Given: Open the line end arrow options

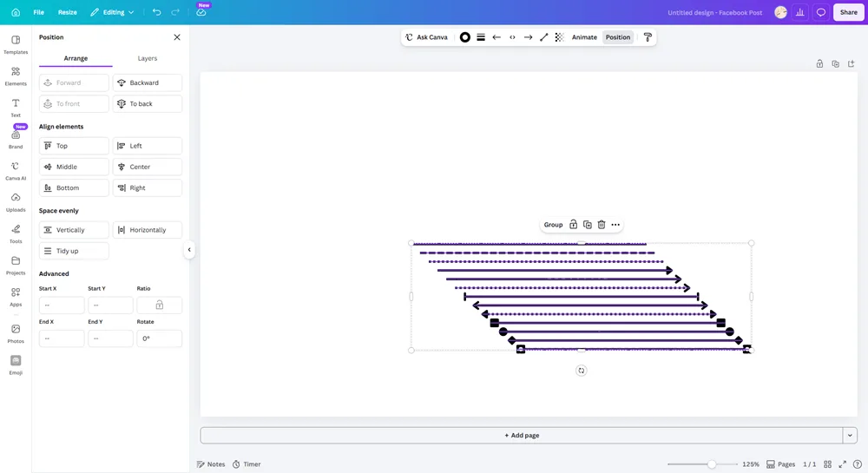Looking at the screenshot, I should tap(528, 37).
